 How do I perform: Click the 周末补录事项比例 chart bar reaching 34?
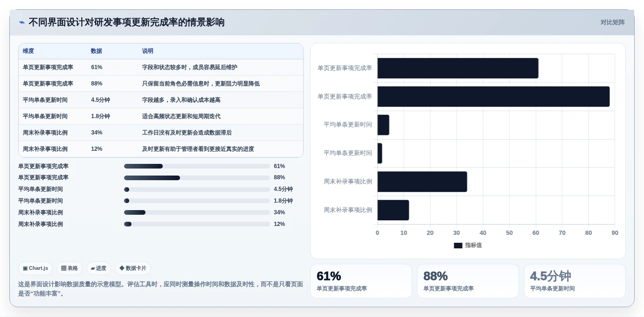(x=422, y=182)
